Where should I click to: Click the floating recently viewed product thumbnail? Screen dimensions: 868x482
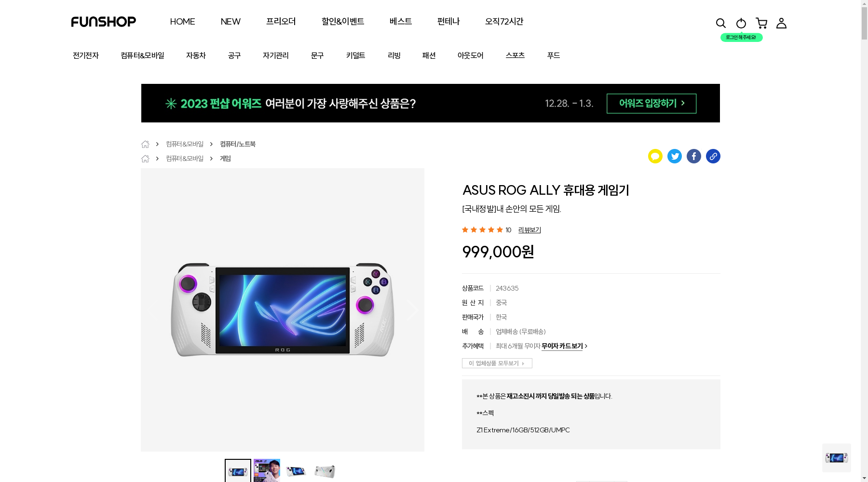pyautogui.click(x=836, y=458)
